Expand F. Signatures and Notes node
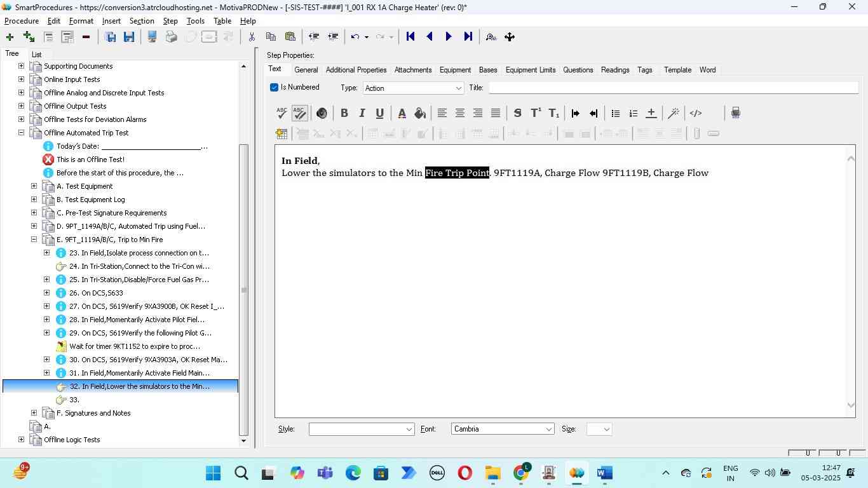 tap(34, 413)
